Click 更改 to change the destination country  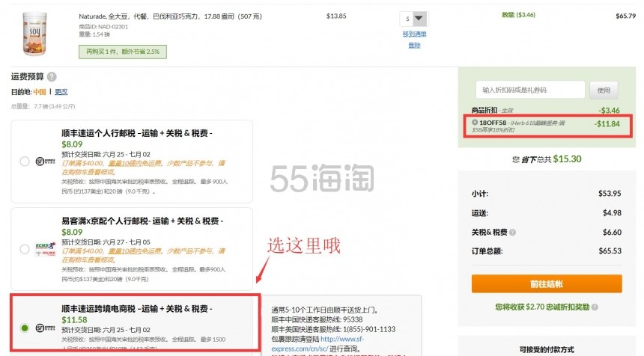point(61,92)
